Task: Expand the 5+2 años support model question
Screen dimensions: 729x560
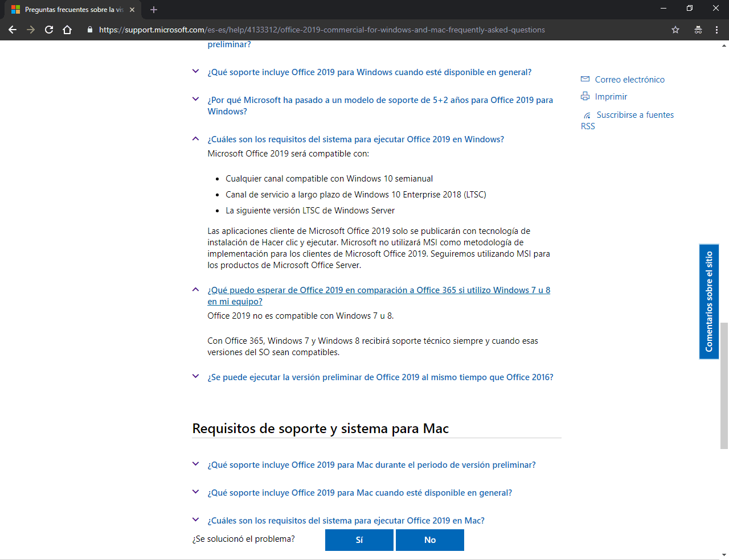Action: pyautogui.click(x=195, y=100)
